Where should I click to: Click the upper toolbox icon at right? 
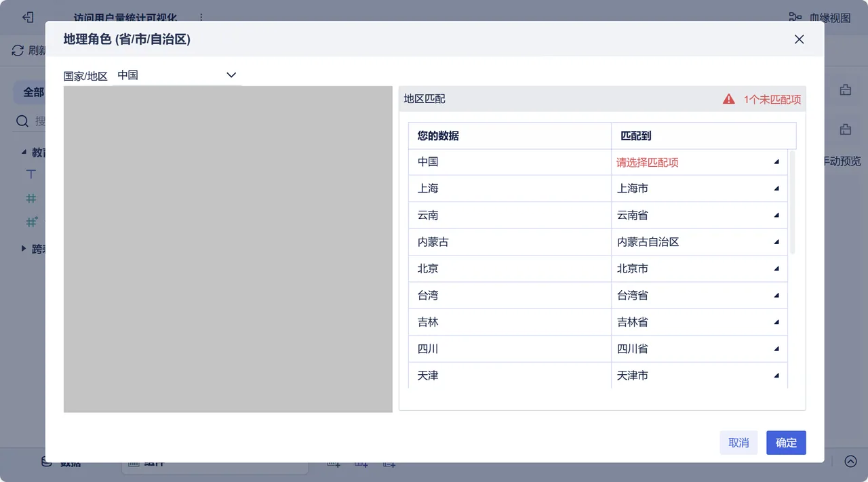click(x=845, y=89)
